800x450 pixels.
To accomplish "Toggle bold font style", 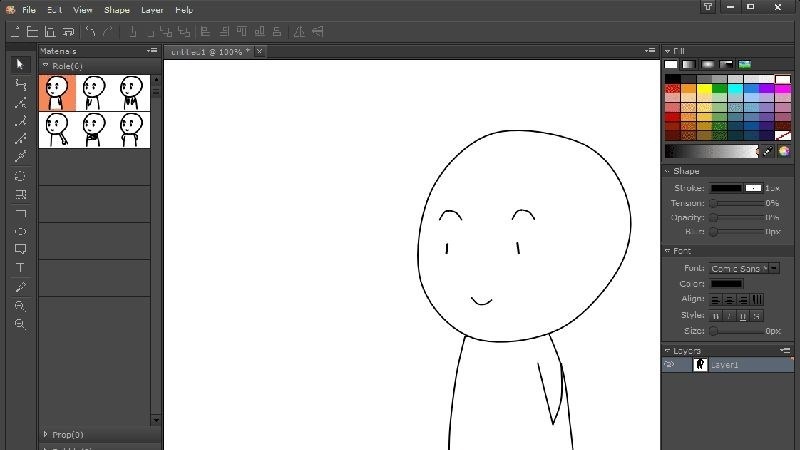I will (x=716, y=316).
